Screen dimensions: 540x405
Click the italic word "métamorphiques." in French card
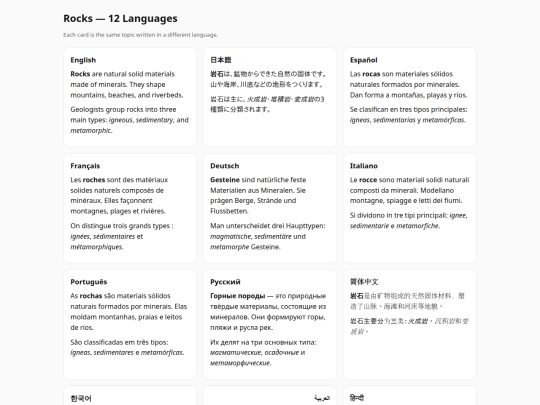click(97, 247)
